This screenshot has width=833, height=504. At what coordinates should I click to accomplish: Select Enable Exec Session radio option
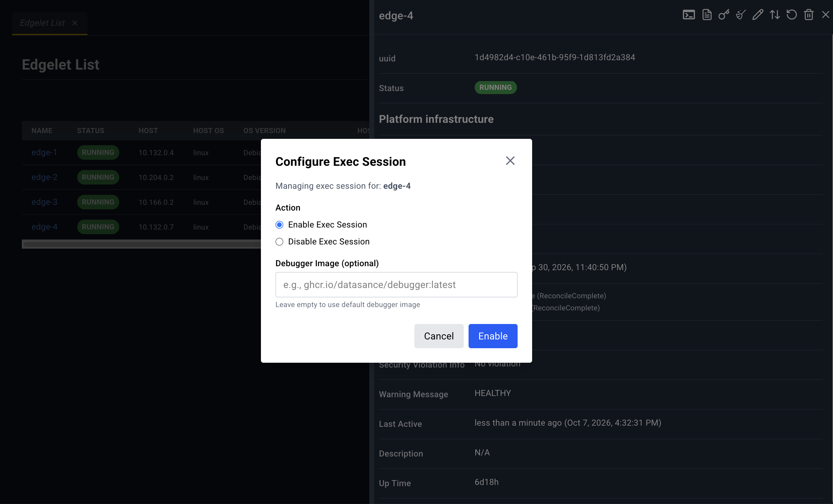[279, 225]
